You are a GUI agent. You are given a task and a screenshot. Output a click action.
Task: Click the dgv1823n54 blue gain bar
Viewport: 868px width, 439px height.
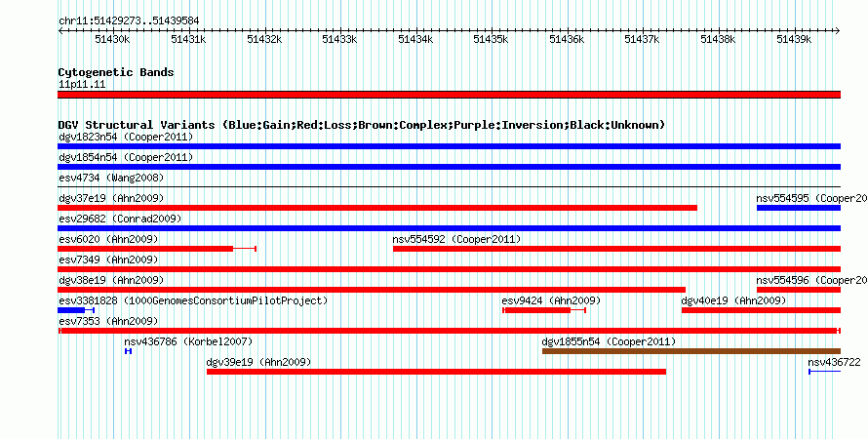coord(449,146)
